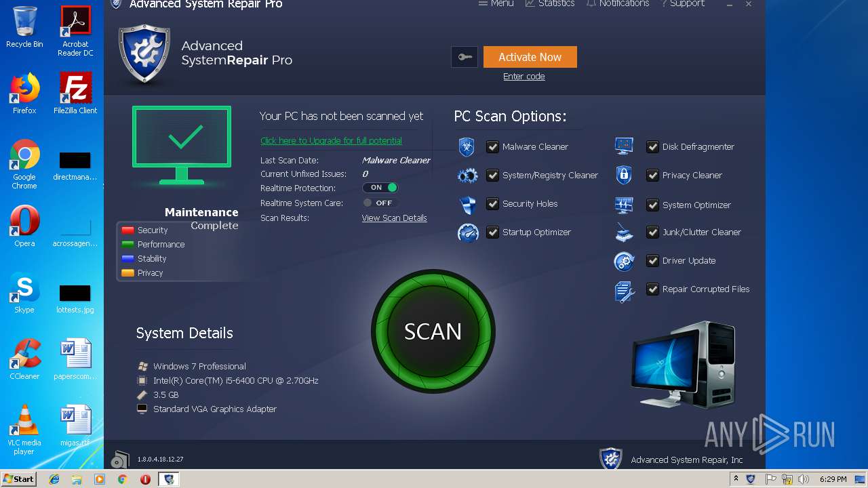Open FileZilla Client desktop shortcut
The width and height of the screenshot is (868, 488).
(x=75, y=94)
